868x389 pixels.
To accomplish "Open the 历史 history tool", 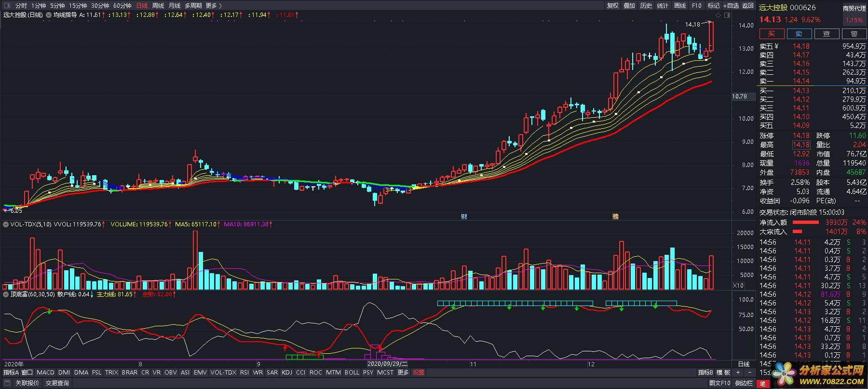I will click(646, 6).
